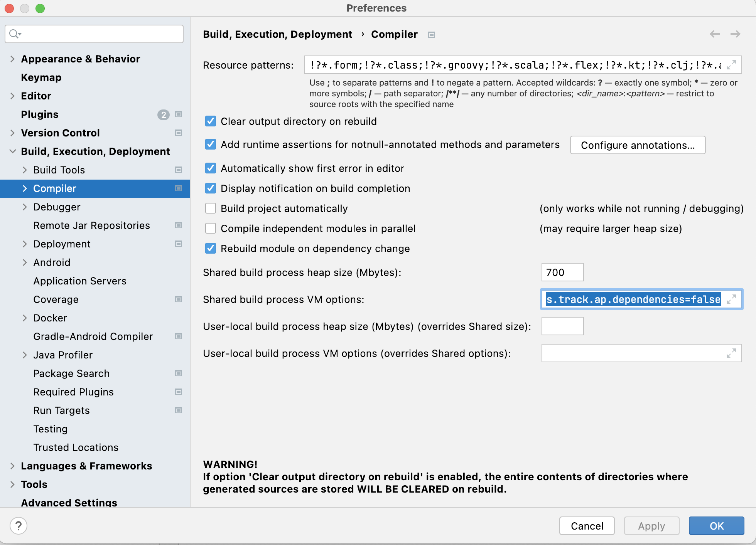Click the forward navigation arrow icon
Image resolution: width=756 pixels, height=545 pixels.
click(735, 34)
